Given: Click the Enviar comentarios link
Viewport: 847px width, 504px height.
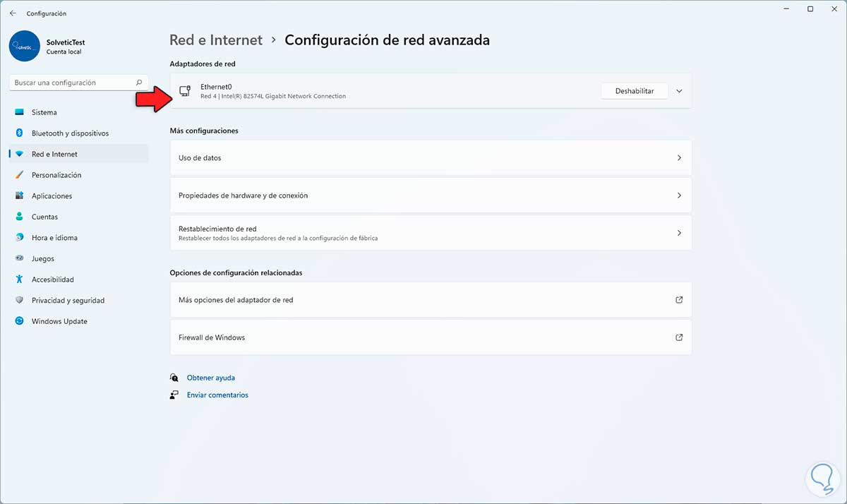Looking at the screenshot, I should pos(217,395).
